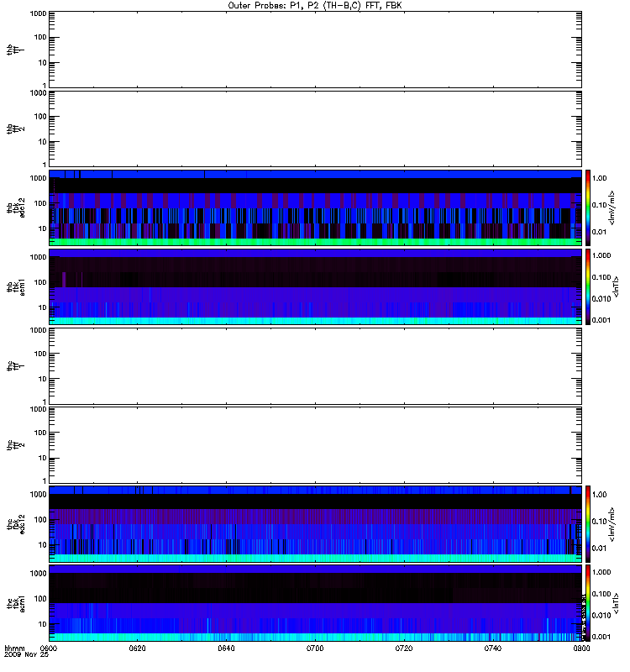Click the thb fbk scm1 spectrogram panel
630x672 pixels.
pyautogui.click(x=315, y=286)
